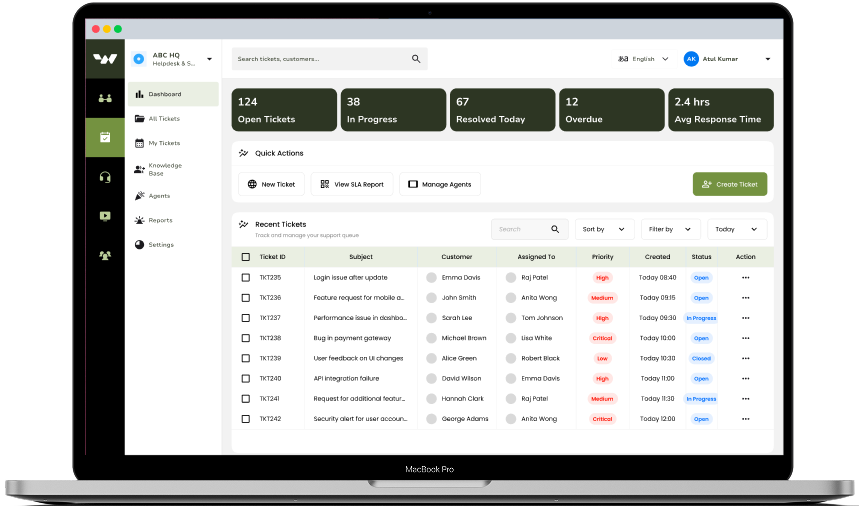Click the search magnifier in the top search bar

(416, 59)
